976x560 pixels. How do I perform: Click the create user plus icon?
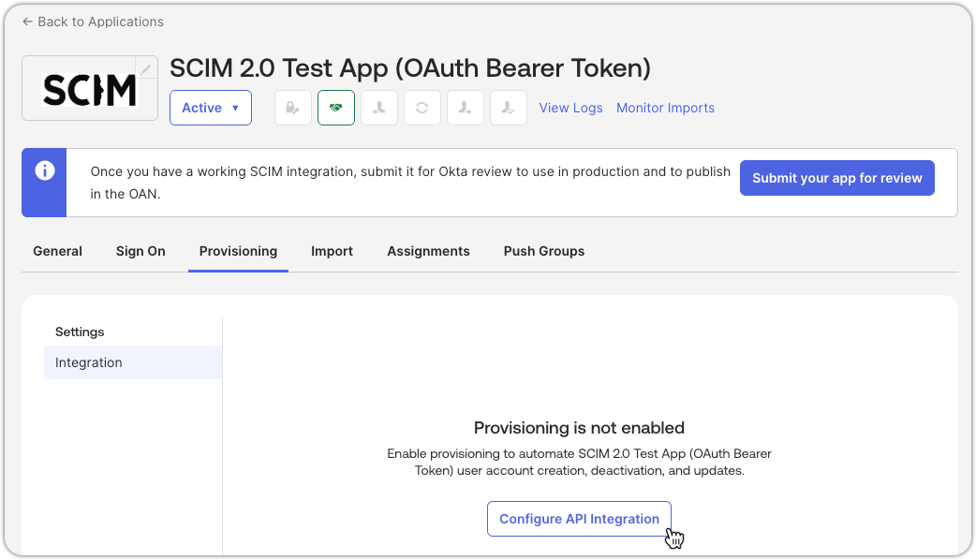pyautogui.click(x=465, y=108)
